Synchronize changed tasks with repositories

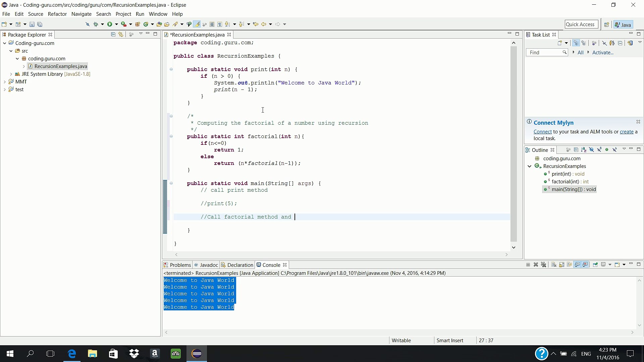pyautogui.click(x=631, y=43)
